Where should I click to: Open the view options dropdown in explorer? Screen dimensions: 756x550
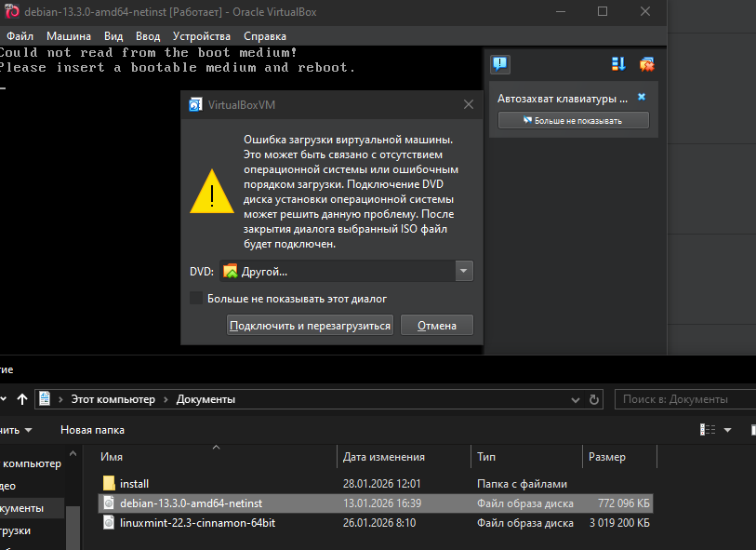727,430
